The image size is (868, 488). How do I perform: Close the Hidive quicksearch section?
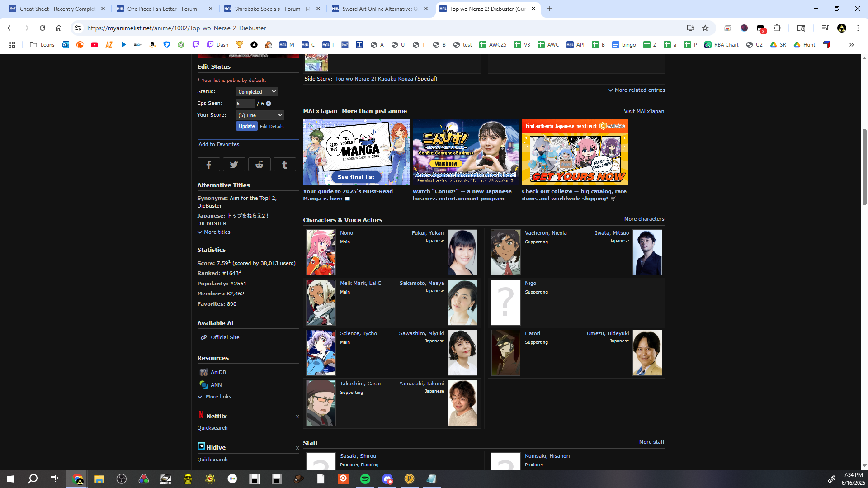pos(297,448)
